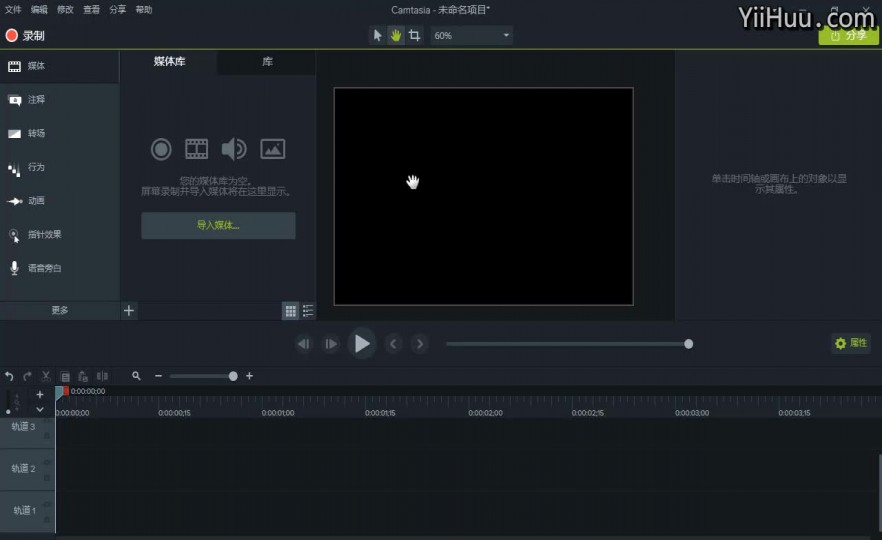Screen dimensions: 882x540
Task: Select 指针效果 cursor effects in sidebar
Action: coord(59,235)
